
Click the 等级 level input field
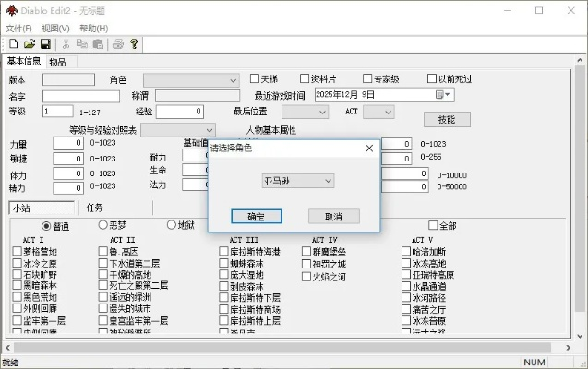click(x=58, y=112)
